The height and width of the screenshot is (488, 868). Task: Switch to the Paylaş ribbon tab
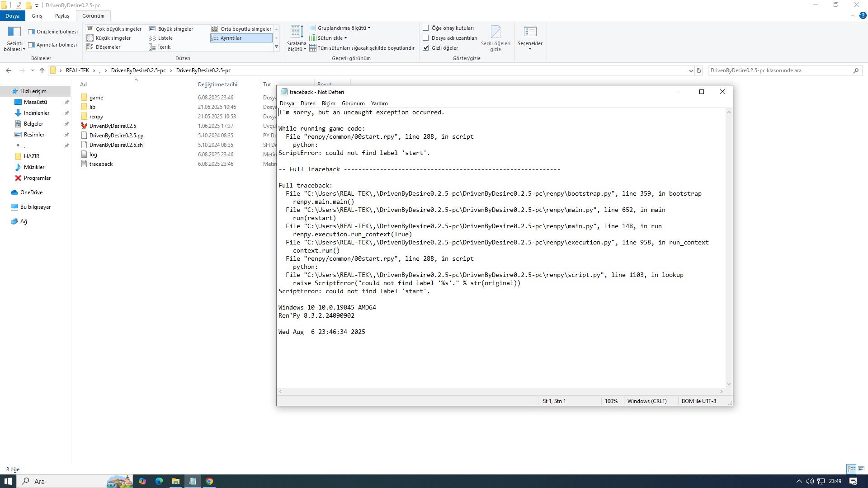62,16
